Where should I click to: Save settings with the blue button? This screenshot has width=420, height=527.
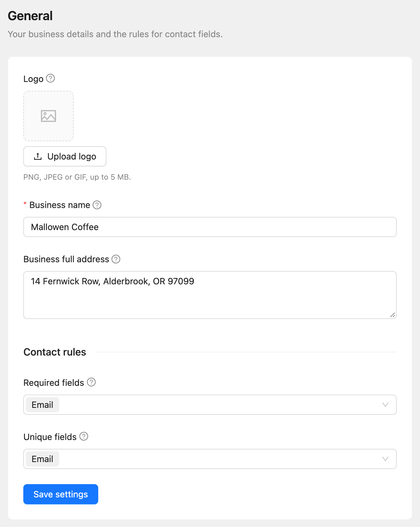click(61, 494)
